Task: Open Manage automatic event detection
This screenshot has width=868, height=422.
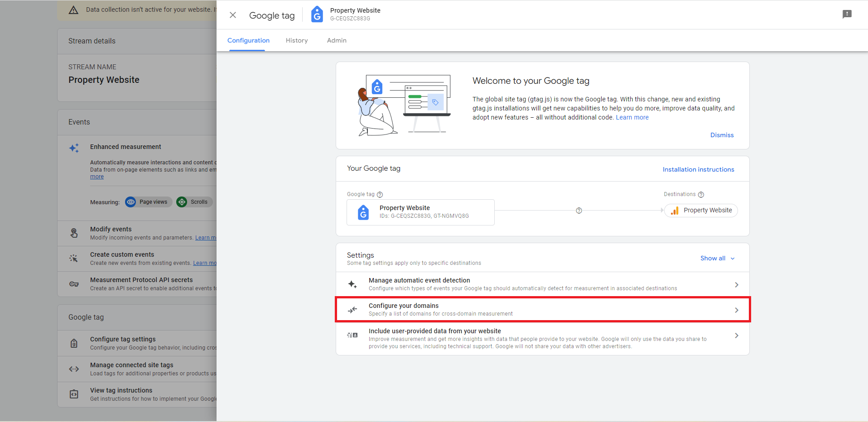Action: 542,284
